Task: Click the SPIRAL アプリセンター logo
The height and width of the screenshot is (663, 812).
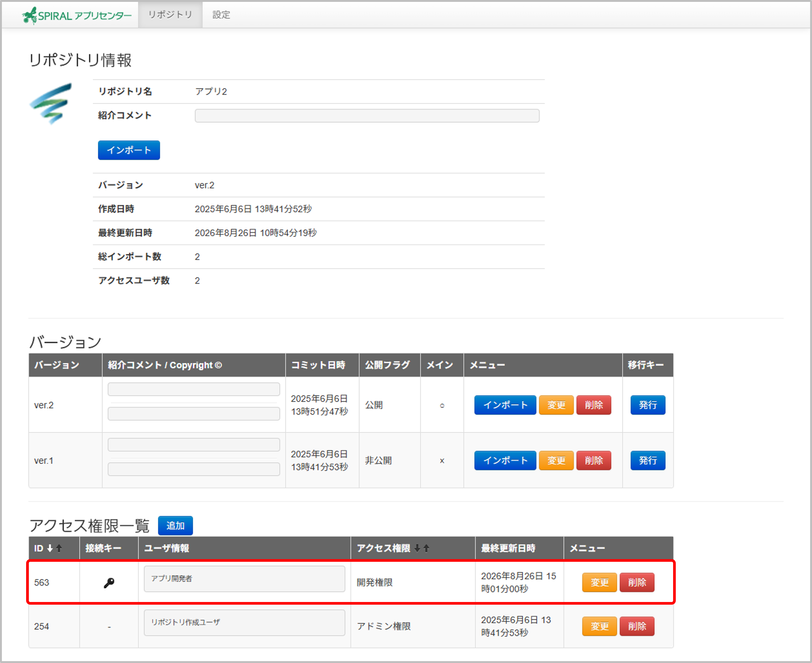Action: point(77,15)
